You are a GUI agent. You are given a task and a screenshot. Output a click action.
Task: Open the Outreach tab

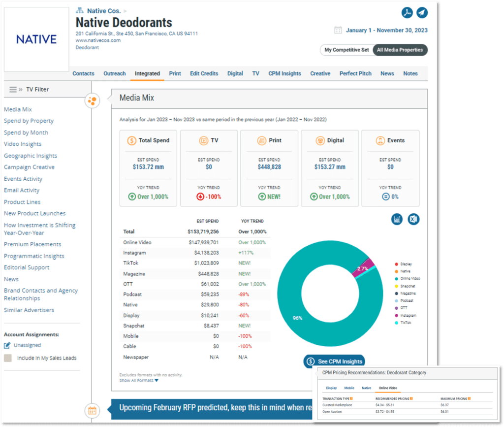pyautogui.click(x=114, y=73)
